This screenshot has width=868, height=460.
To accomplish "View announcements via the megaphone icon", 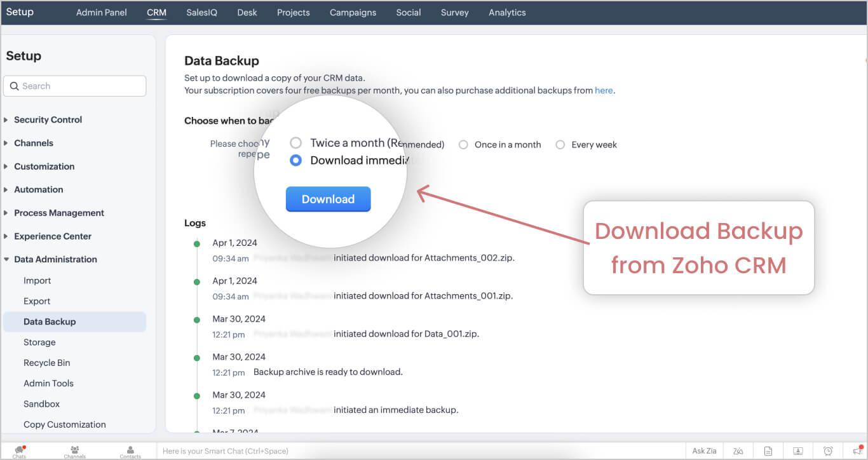I will click(x=858, y=451).
